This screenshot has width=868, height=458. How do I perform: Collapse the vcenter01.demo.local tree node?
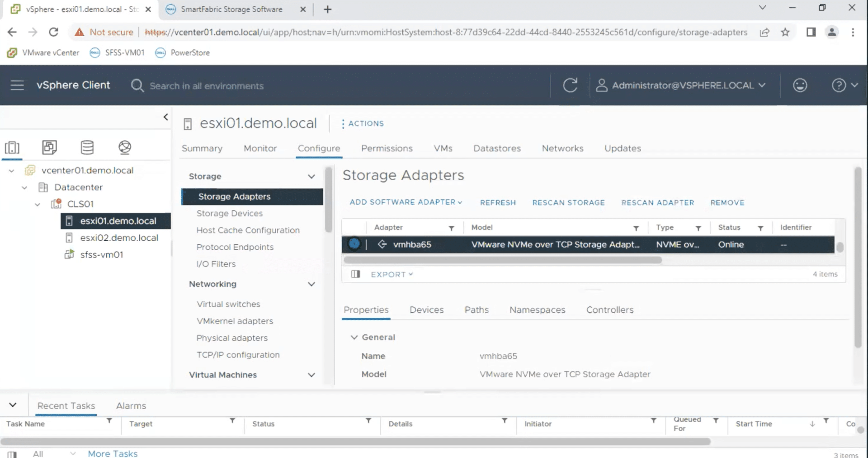pos(12,171)
